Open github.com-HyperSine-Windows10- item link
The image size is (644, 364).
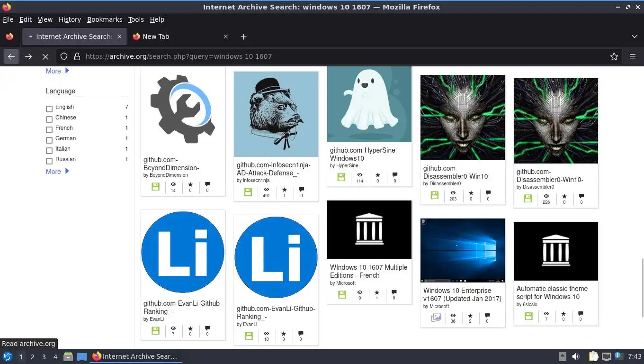coord(364,154)
